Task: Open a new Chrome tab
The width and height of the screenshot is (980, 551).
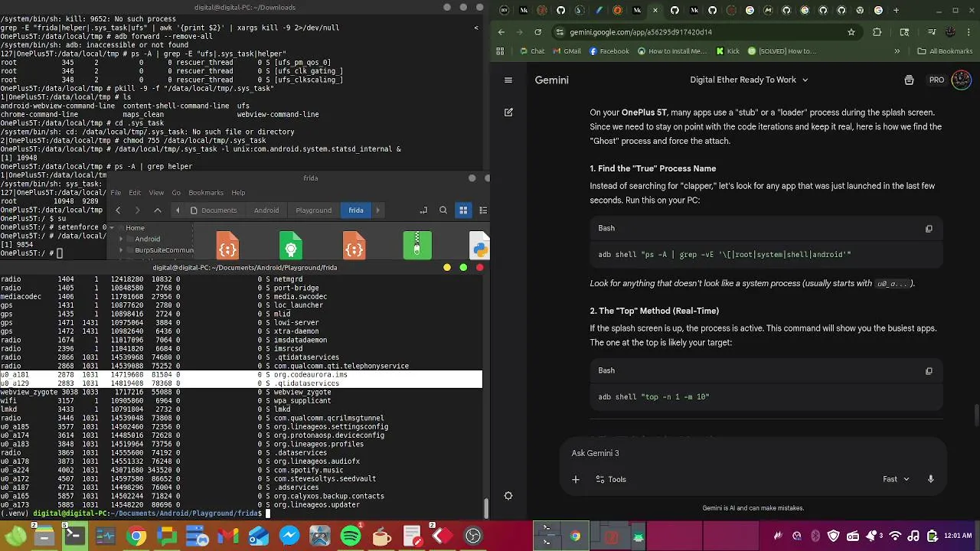Action: pyautogui.click(x=896, y=10)
